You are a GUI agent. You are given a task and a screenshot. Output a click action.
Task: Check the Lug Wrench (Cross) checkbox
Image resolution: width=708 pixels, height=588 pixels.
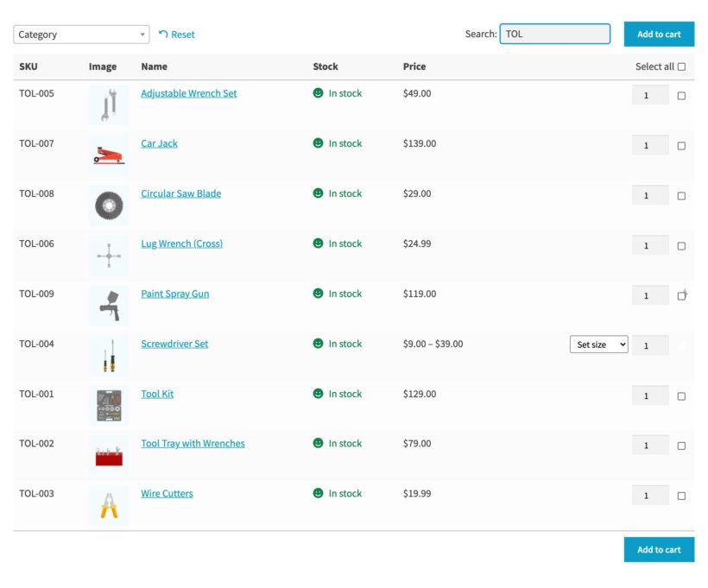pos(681,246)
